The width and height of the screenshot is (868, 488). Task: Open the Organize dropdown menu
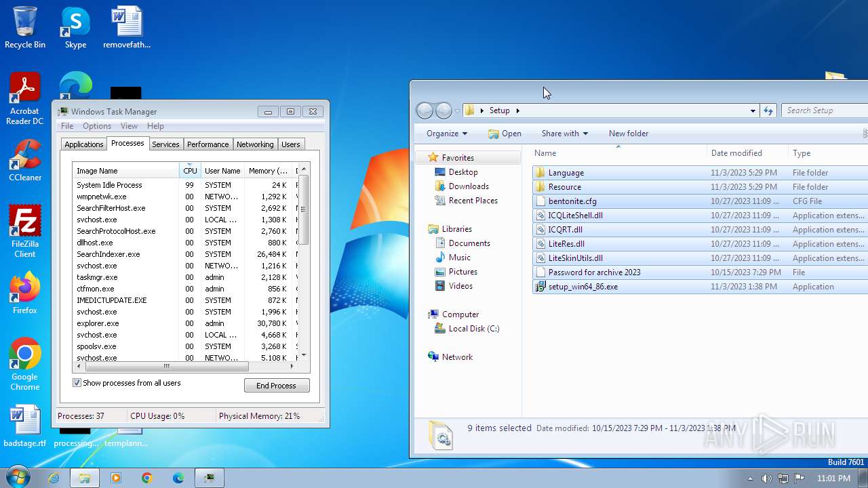(447, 134)
